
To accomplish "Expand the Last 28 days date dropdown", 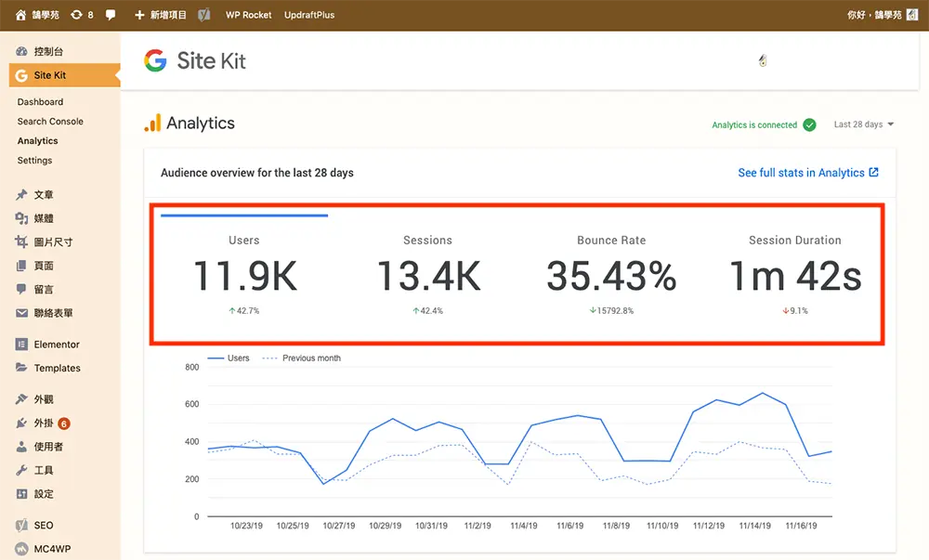I will (x=864, y=124).
